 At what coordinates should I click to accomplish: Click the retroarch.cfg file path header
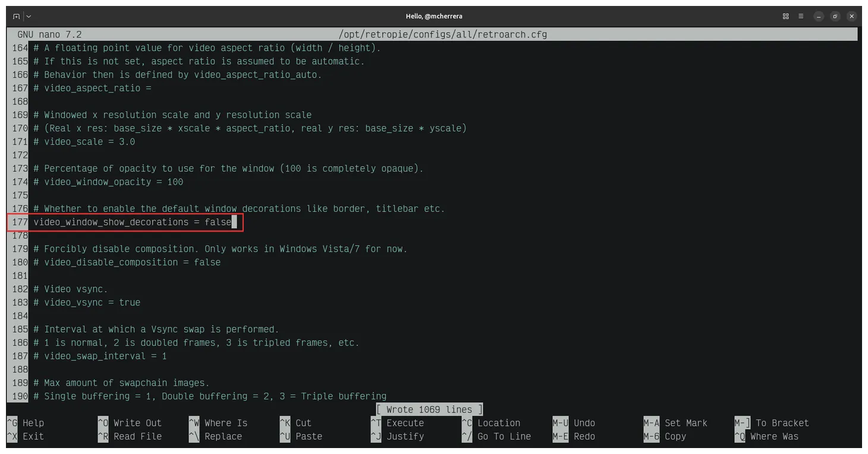click(442, 35)
